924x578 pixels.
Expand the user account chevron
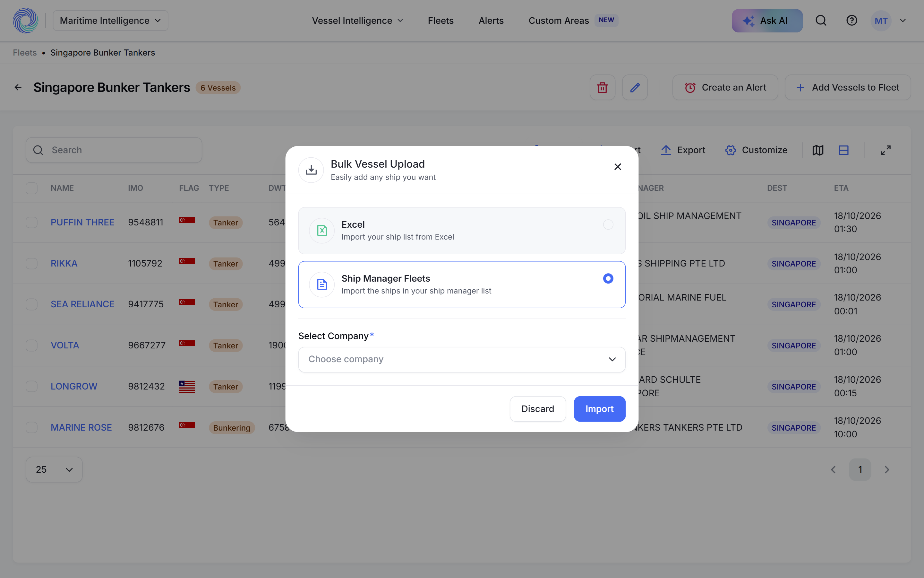coord(903,21)
